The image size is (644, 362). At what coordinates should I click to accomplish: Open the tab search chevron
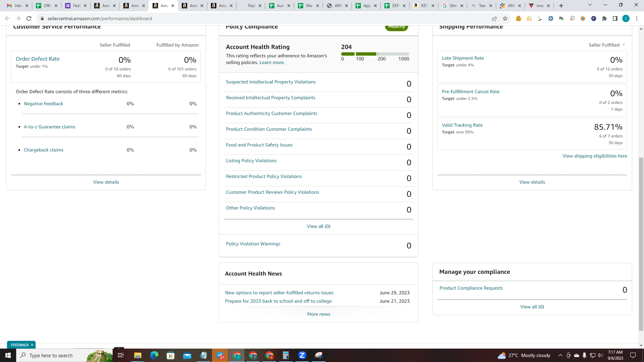pos(590,5)
